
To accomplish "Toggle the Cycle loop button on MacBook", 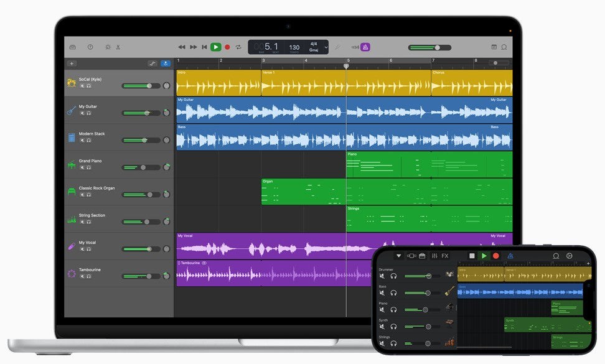I will (x=238, y=47).
